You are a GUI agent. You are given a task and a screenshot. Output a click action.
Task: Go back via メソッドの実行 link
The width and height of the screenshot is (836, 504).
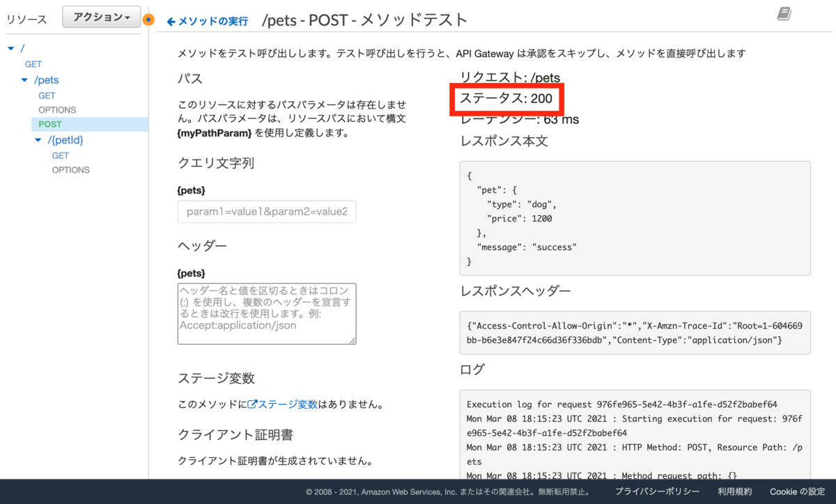(208, 21)
